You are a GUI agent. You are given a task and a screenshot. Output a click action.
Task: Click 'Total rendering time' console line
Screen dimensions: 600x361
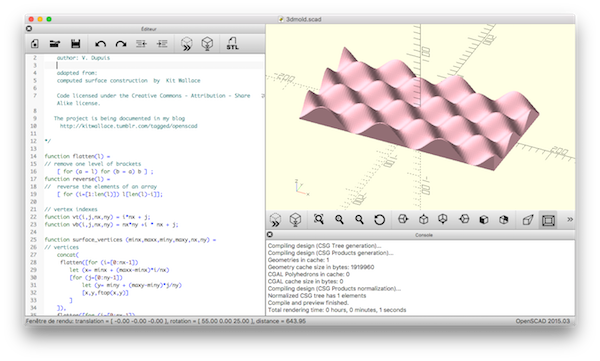[x=337, y=310]
